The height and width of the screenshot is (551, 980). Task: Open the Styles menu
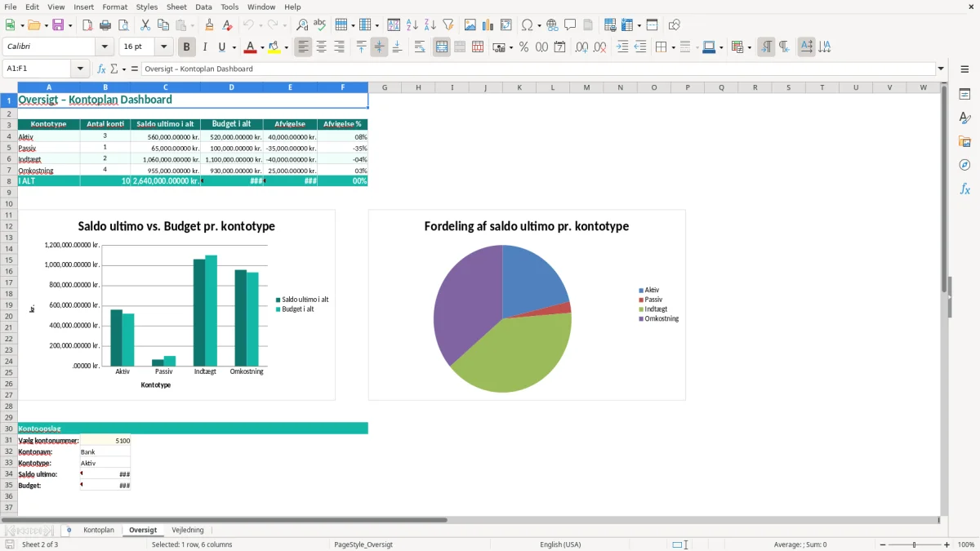pos(147,7)
